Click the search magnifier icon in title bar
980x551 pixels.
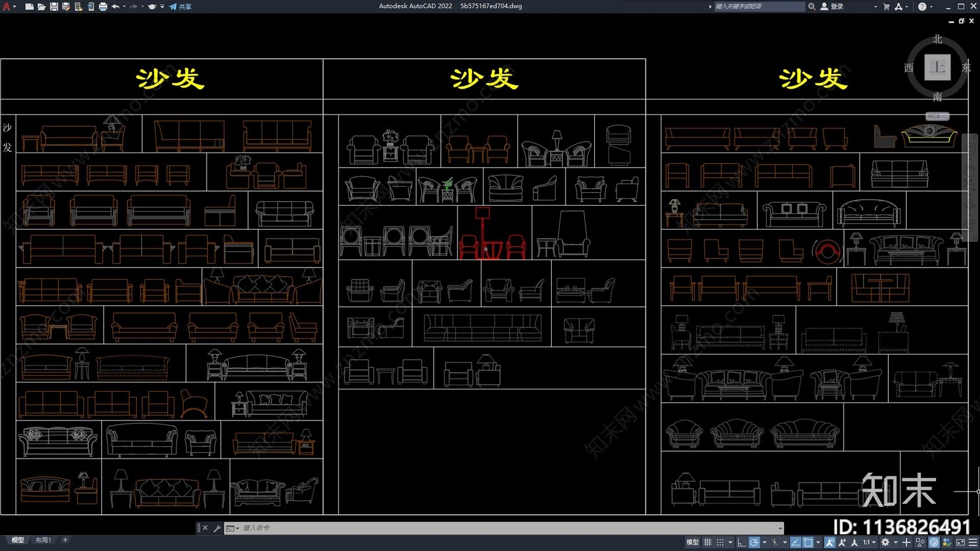point(812,6)
